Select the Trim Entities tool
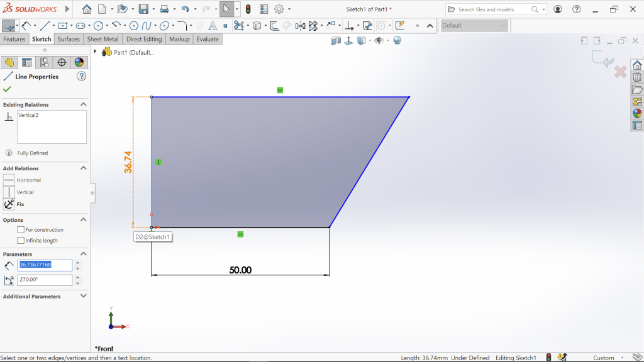The image size is (644, 362). pos(238,26)
